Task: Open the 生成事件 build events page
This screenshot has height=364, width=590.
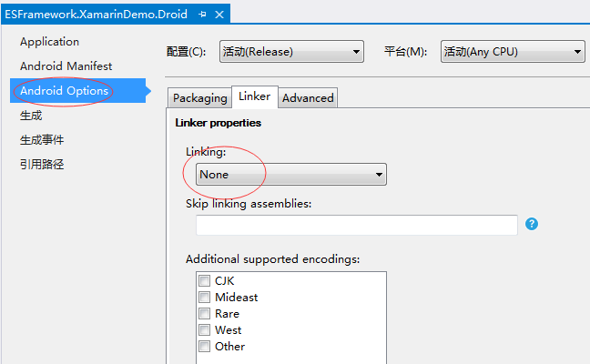Action: click(42, 140)
